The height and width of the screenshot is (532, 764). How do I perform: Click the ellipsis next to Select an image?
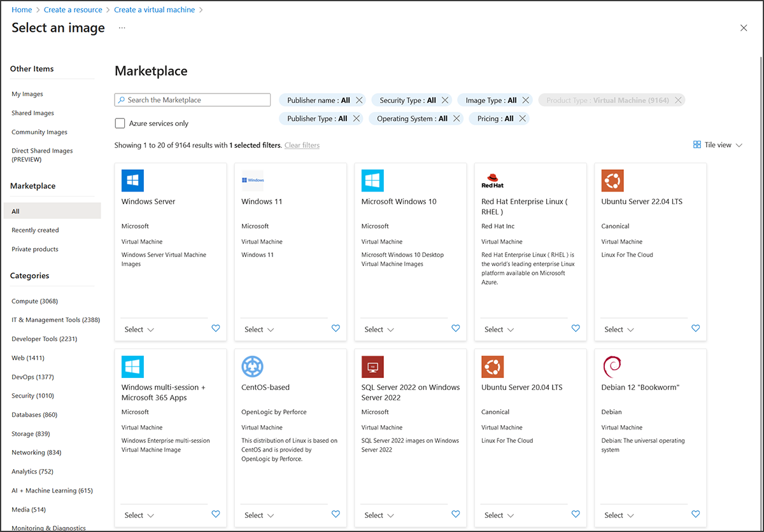point(122,28)
